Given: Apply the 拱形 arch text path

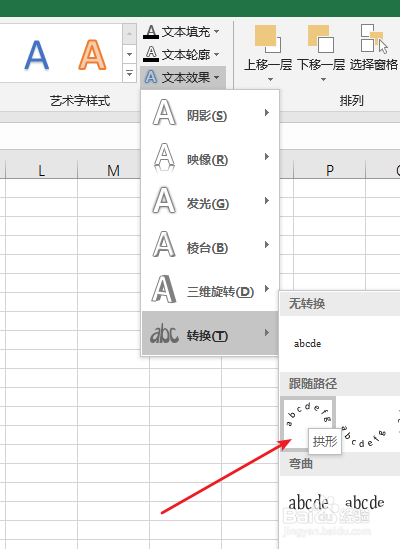Looking at the screenshot, I should [x=308, y=423].
